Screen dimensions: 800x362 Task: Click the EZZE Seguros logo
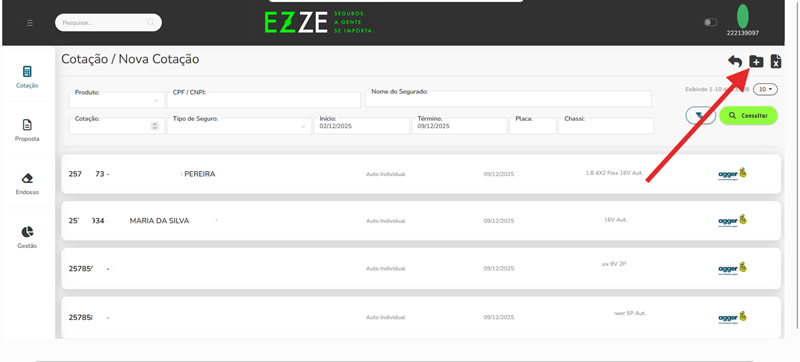[x=319, y=22]
